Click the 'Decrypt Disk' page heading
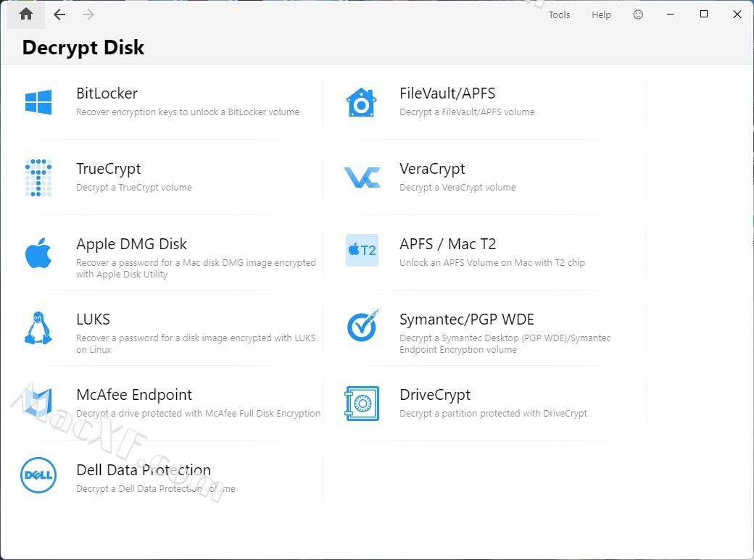Image resolution: width=754 pixels, height=560 pixels. pos(83,48)
